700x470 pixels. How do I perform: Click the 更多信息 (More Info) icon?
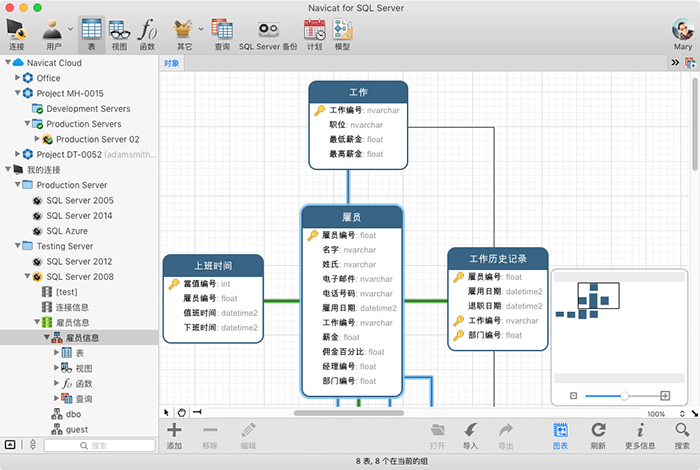tap(640, 430)
